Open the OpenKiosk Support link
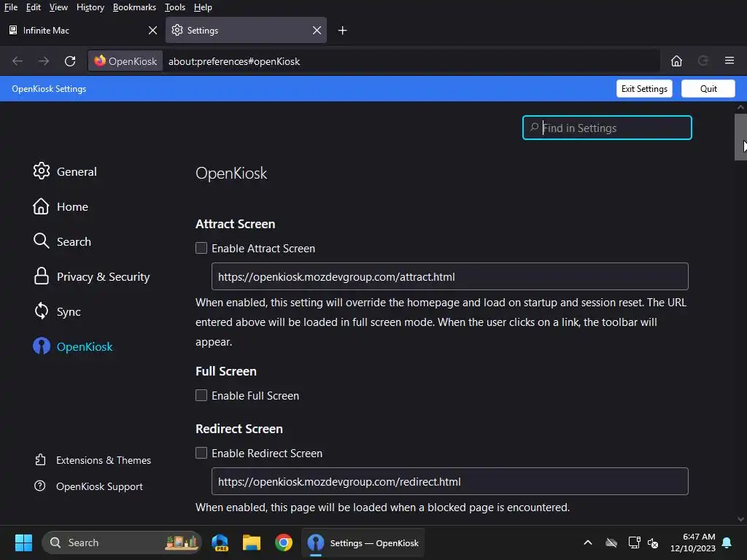Screen dimensions: 747x560 click(88, 486)
